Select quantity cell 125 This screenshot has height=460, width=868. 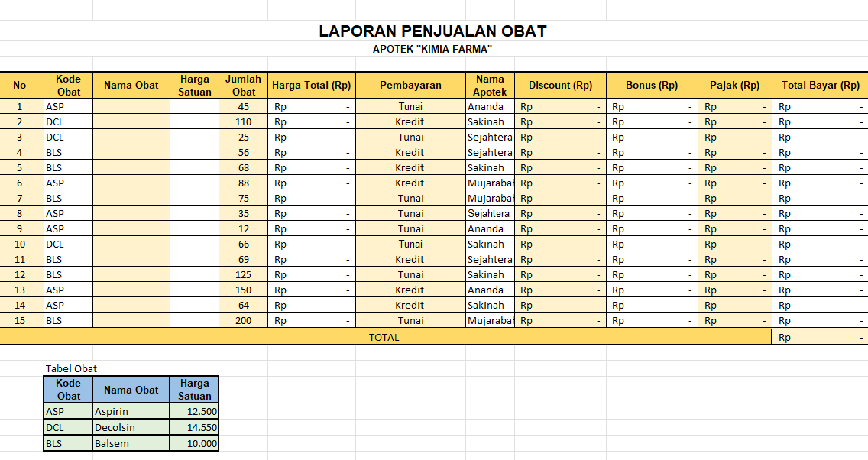pyautogui.click(x=244, y=274)
